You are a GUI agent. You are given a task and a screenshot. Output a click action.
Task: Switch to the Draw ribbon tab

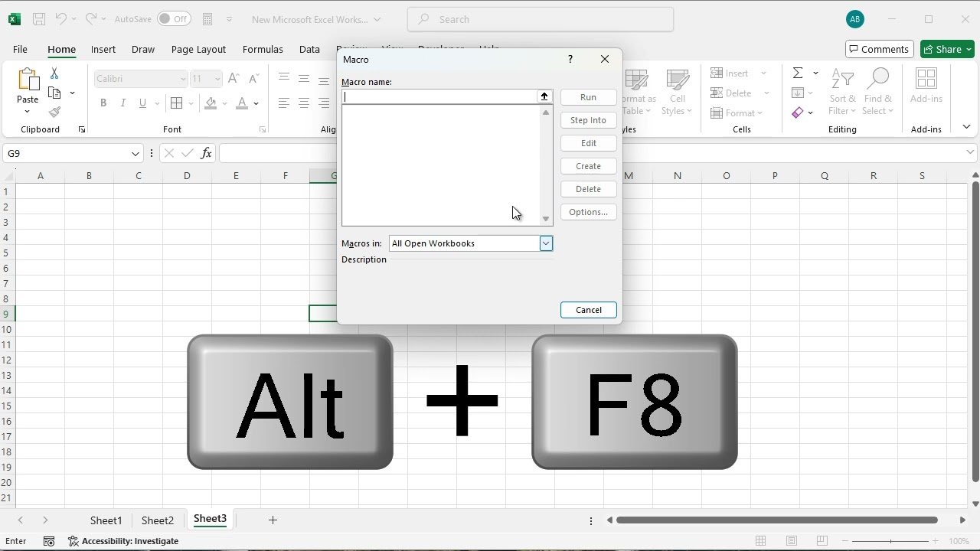(x=143, y=49)
